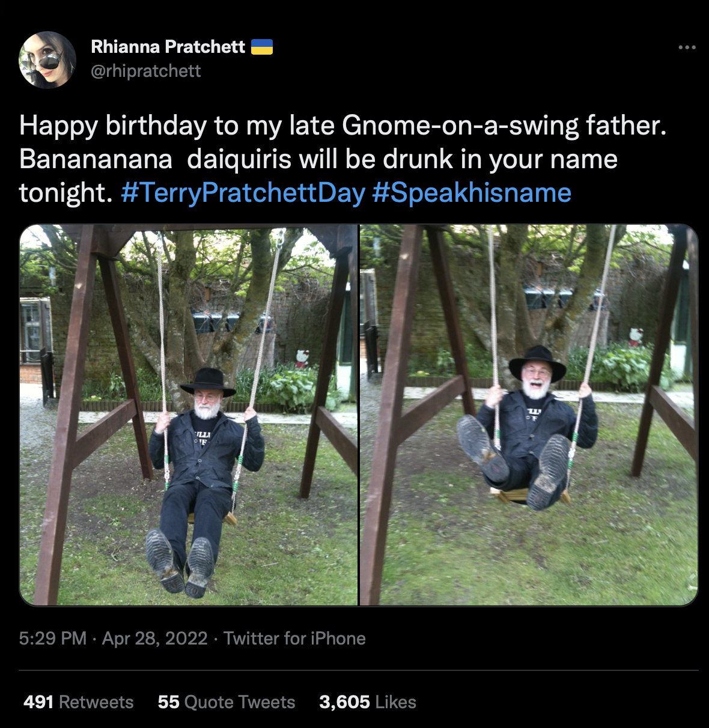Show the 55 Quote Tweets
Screen dimensions: 709x728
[x=227, y=702]
